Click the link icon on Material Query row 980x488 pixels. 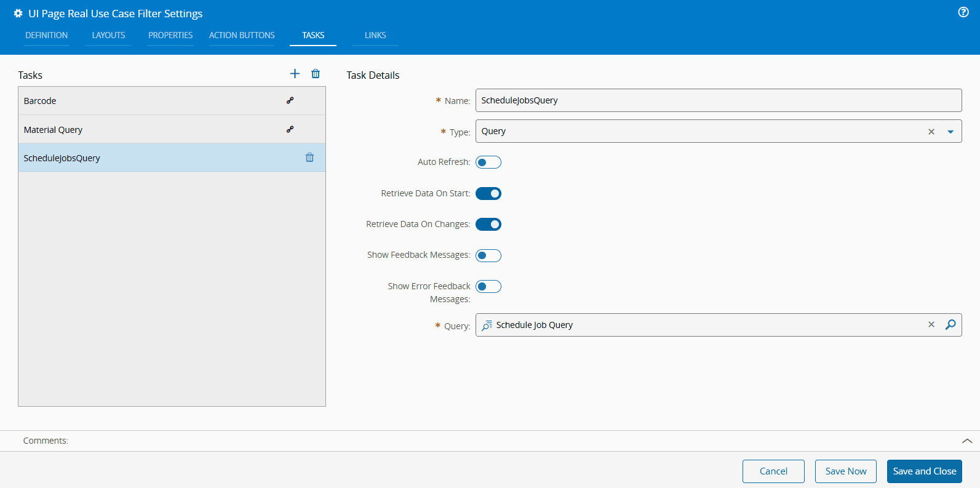pyautogui.click(x=290, y=129)
